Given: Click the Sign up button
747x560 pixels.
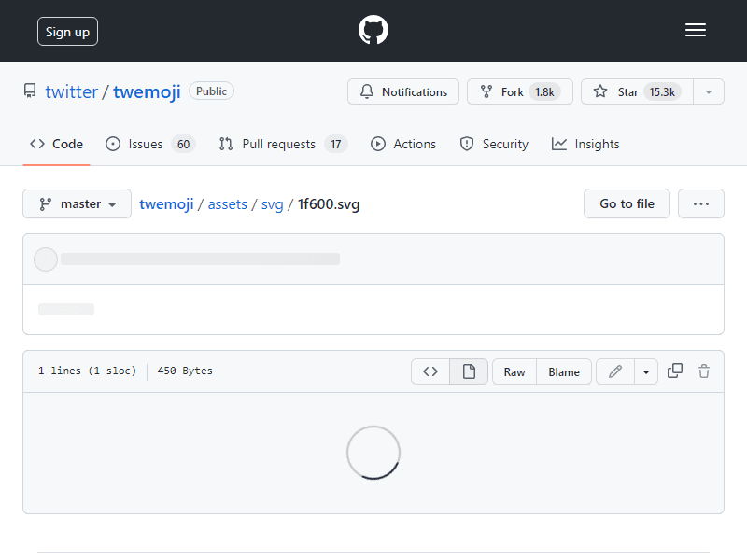Looking at the screenshot, I should [x=67, y=32].
